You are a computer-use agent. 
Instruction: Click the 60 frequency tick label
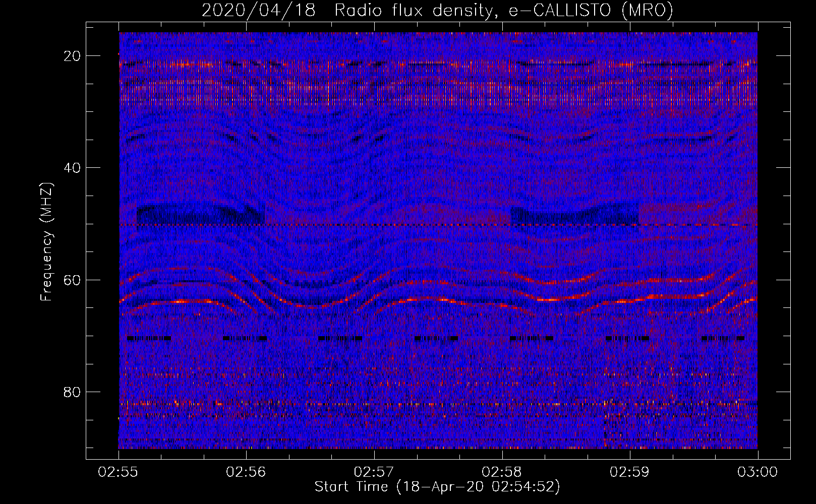click(73, 280)
